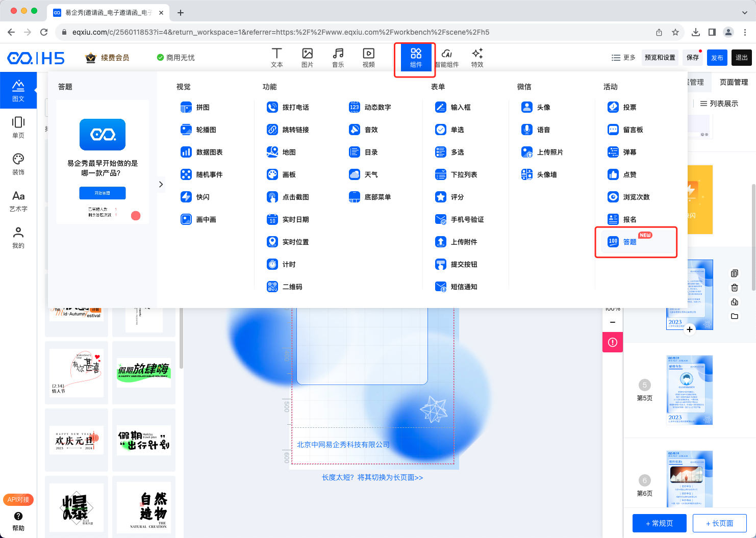Switch to the 页面管理 tab
This screenshot has height=538, width=756.
733,82
